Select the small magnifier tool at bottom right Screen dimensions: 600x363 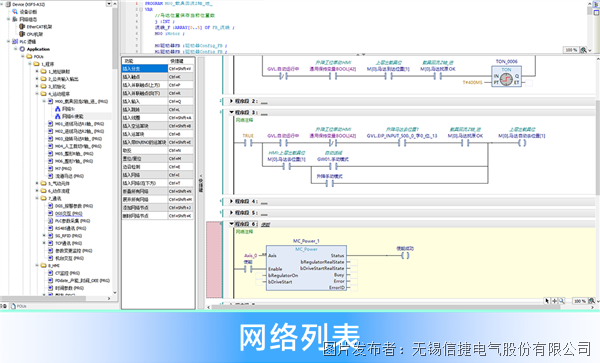[561, 301]
